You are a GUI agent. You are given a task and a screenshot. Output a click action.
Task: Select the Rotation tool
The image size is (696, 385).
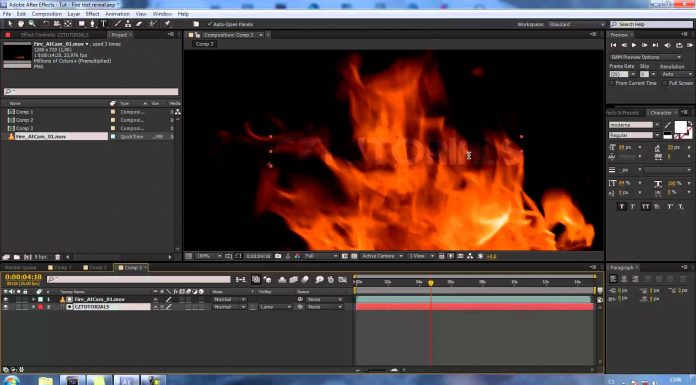[46, 24]
